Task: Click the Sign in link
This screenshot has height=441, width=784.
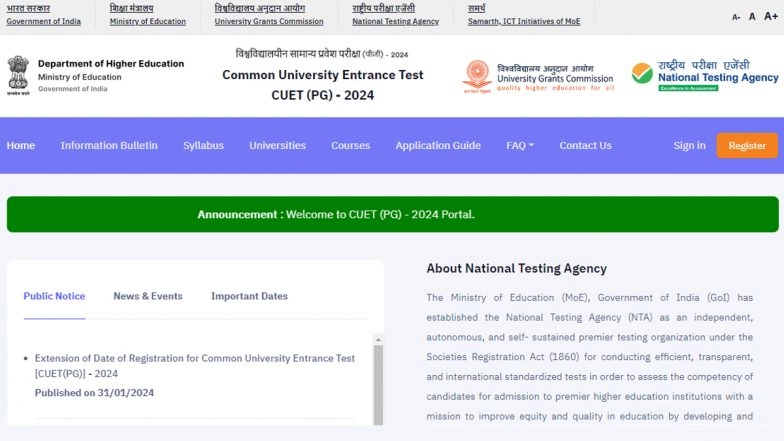Action: [x=690, y=146]
